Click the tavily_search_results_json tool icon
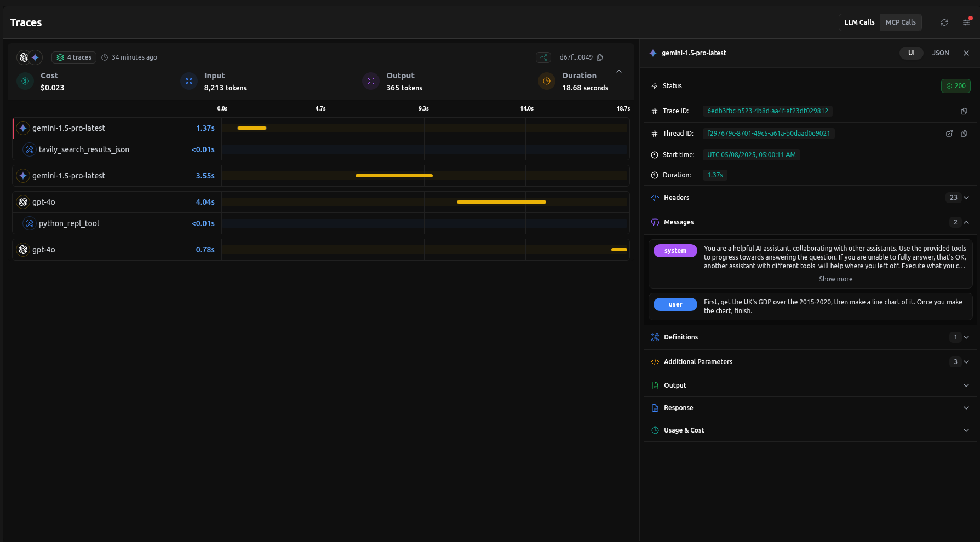The width and height of the screenshot is (980, 542). (29, 149)
